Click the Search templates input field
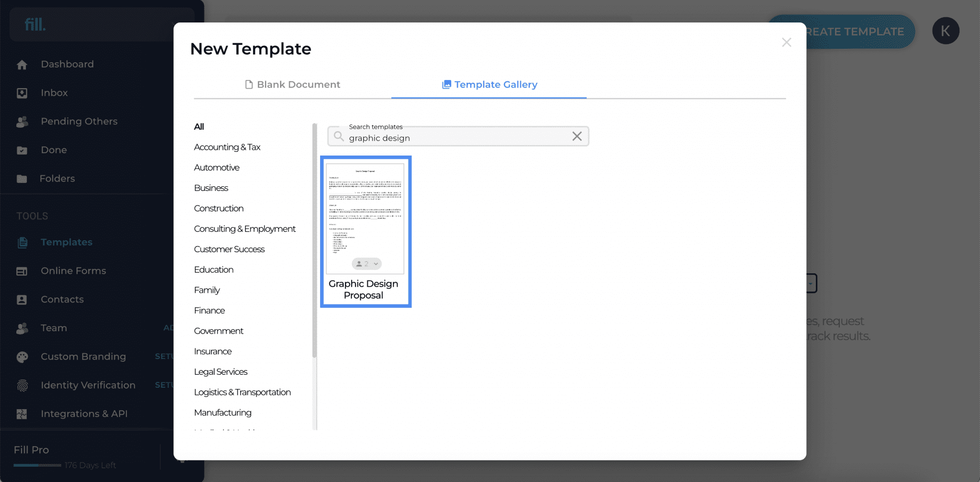 pos(458,136)
